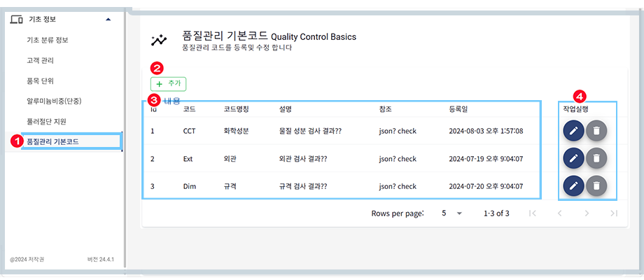Delete the Ext row with trash icon

point(596,158)
